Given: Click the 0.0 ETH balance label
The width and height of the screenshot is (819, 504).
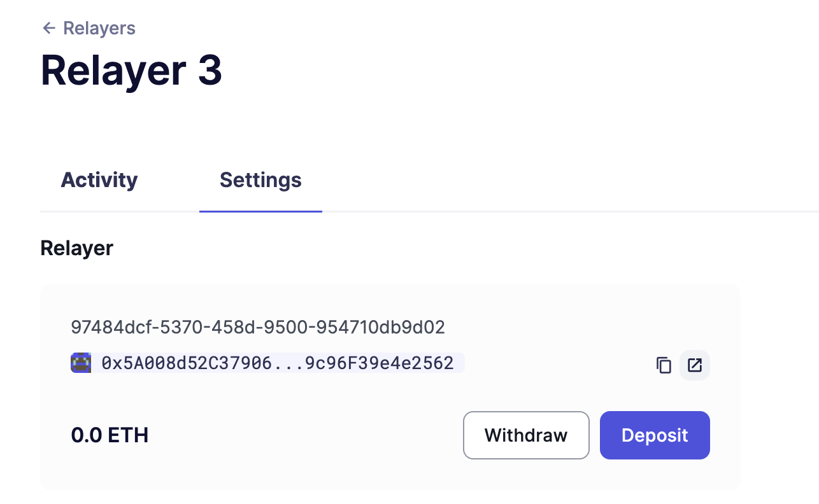Looking at the screenshot, I should (x=110, y=435).
